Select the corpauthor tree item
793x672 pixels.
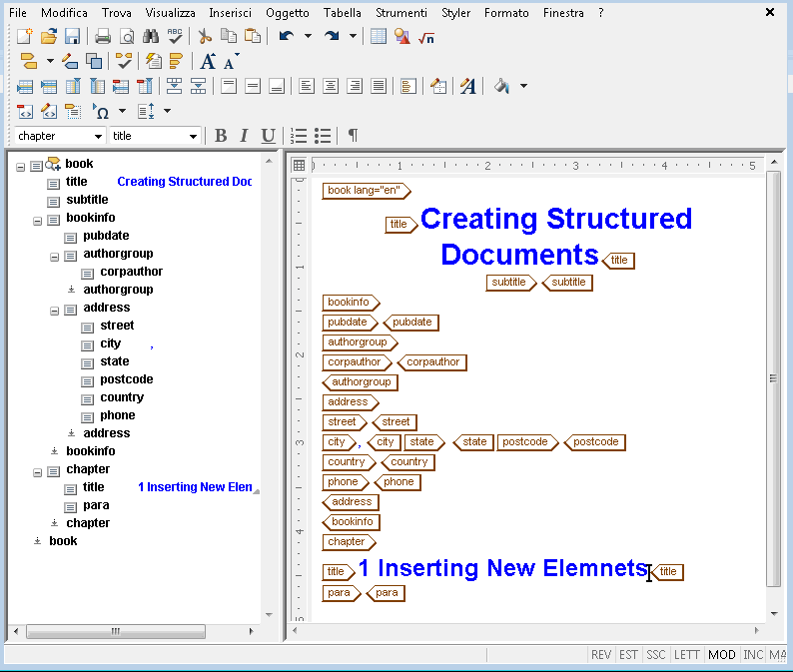click(132, 272)
